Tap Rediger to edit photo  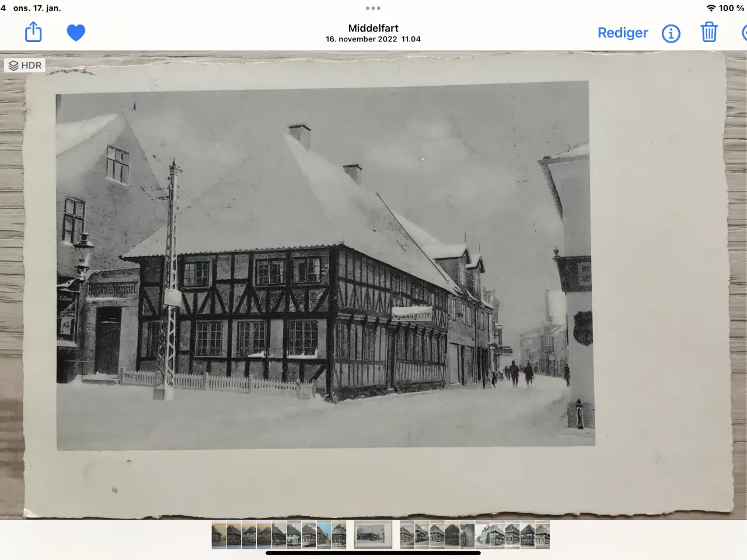click(623, 33)
